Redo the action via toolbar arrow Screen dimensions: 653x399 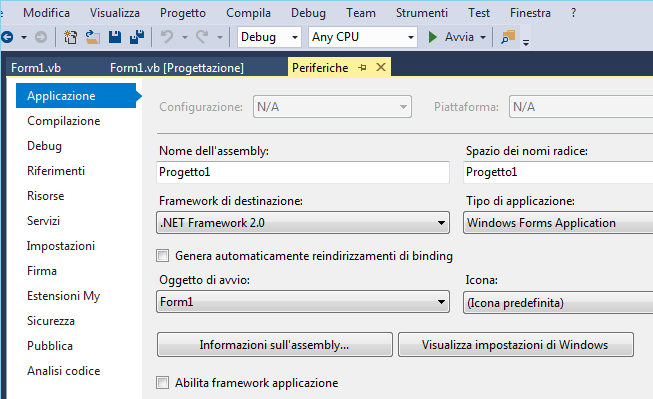click(202, 37)
